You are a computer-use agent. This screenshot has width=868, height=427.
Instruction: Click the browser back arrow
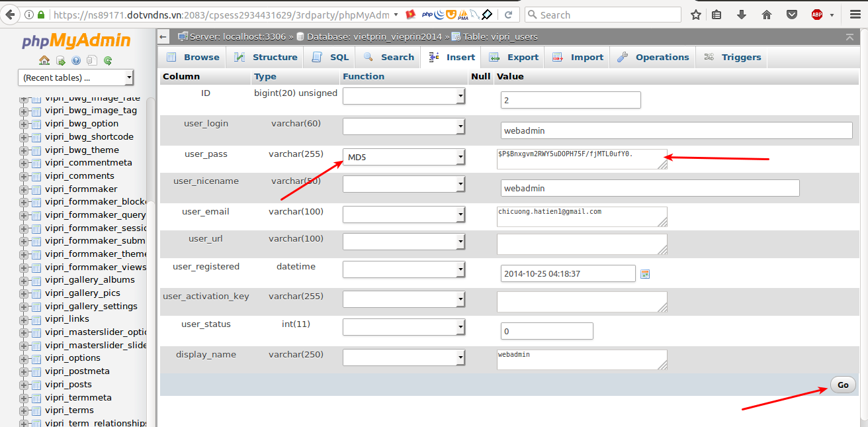click(x=11, y=15)
